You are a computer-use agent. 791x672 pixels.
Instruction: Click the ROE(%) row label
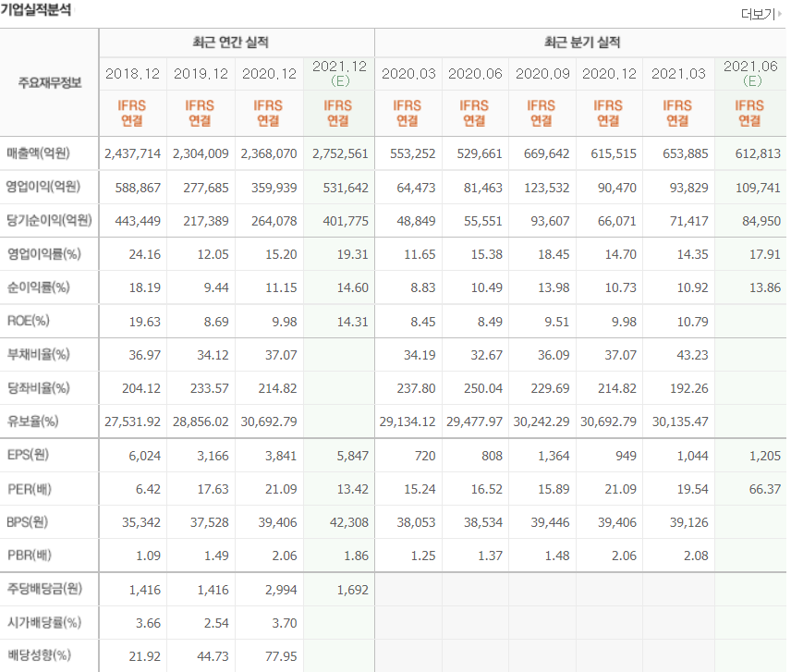click(29, 321)
